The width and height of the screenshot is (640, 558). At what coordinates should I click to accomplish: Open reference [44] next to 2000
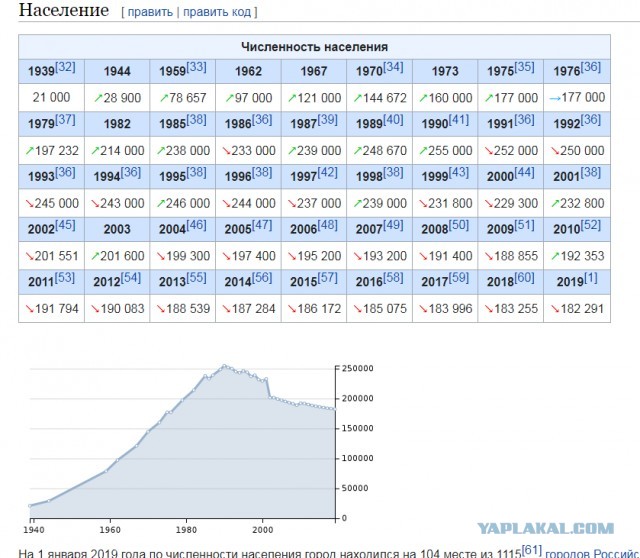[524, 172]
